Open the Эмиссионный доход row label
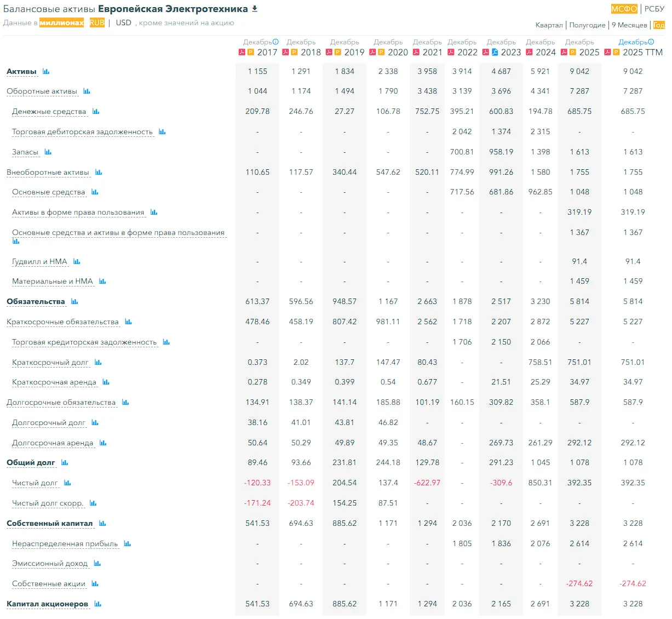This screenshot has height=619, width=672. pyautogui.click(x=50, y=564)
